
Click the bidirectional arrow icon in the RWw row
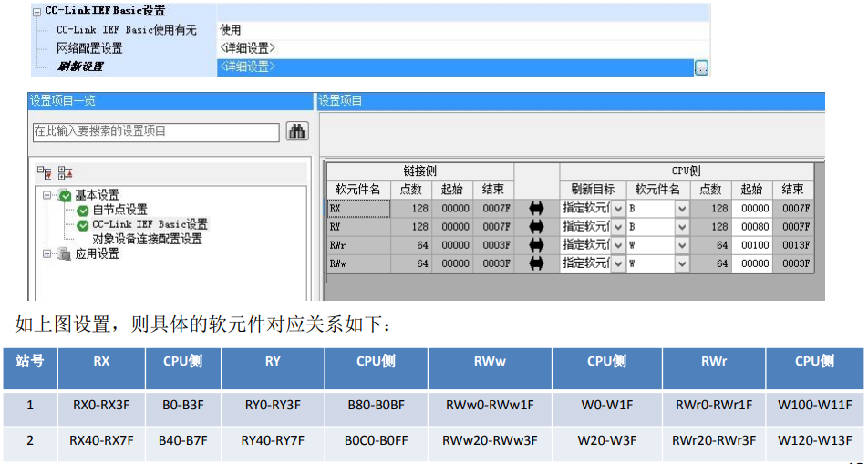point(536,263)
